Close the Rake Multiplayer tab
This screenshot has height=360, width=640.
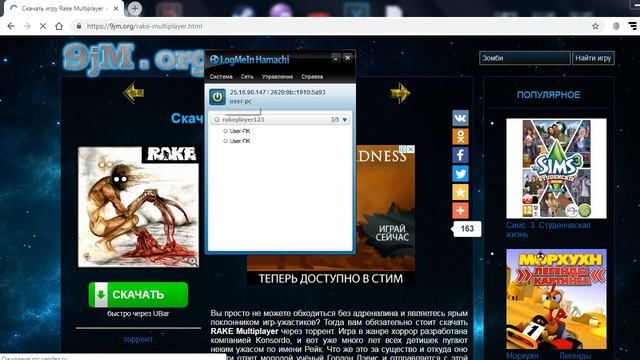(x=116, y=8)
